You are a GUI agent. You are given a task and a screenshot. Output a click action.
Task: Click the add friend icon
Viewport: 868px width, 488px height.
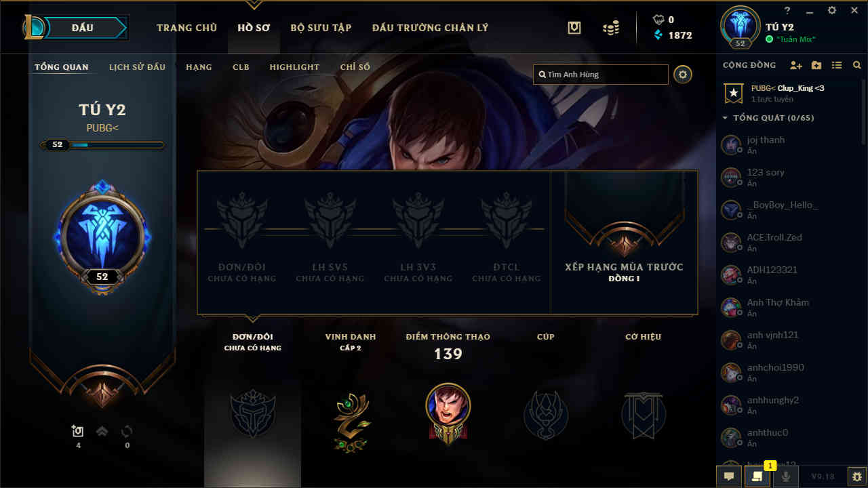click(796, 65)
